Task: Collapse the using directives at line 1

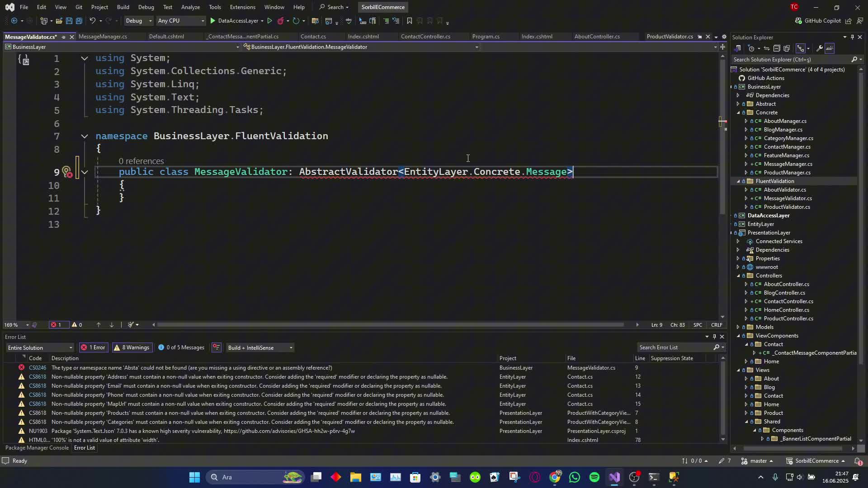Action: pos(85,58)
